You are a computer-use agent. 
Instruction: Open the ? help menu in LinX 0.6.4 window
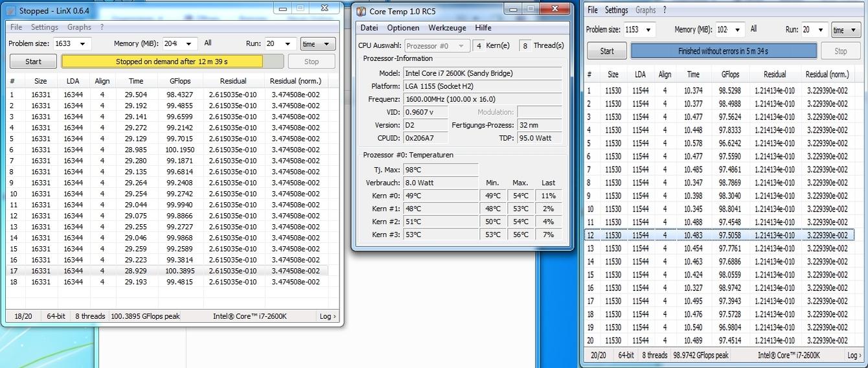tap(101, 27)
